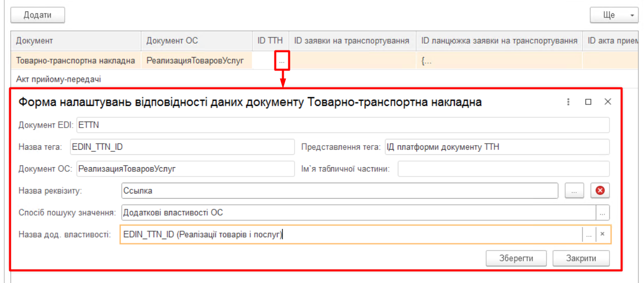Viewport: 644px width, 283px height.
Task: Click ellipsis button next to Назва реквізиту
Action: point(574,190)
